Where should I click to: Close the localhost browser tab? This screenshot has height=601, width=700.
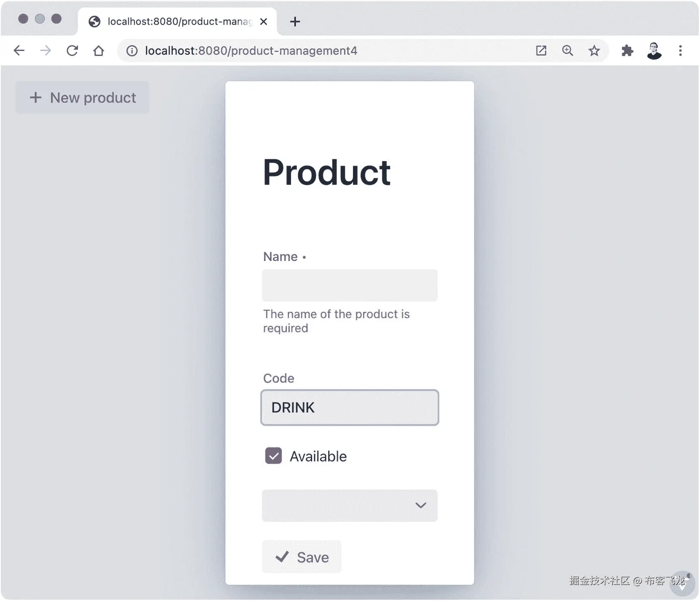coord(263,21)
